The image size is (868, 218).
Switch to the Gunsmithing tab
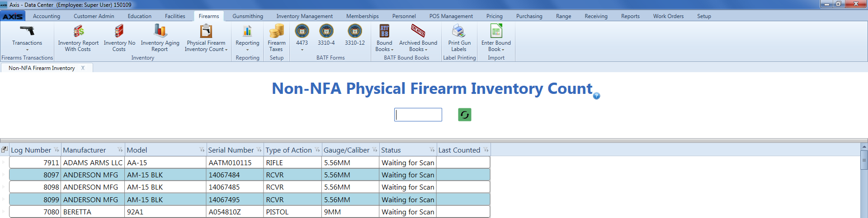click(x=248, y=16)
